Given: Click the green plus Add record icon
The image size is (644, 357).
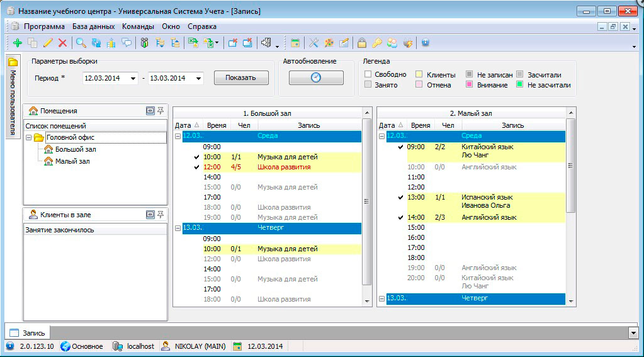Looking at the screenshot, I should pos(17,43).
